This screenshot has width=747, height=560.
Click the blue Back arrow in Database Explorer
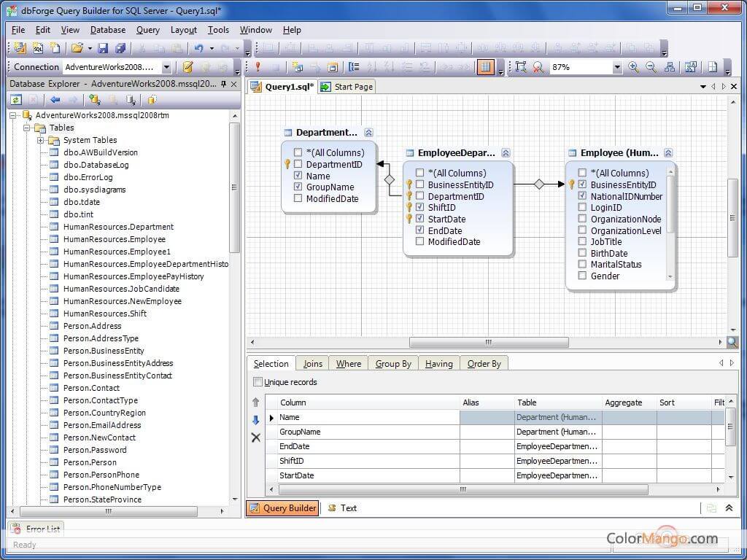[x=55, y=100]
